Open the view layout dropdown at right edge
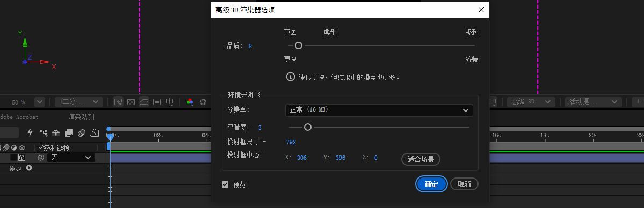The image size is (644, 208). point(638,102)
